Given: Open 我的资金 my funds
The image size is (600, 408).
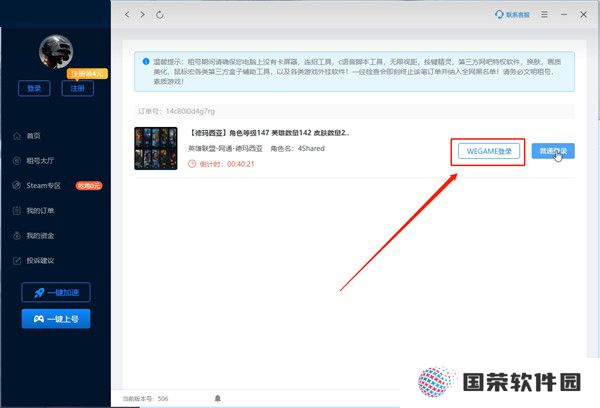Looking at the screenshot, I should click(x=40, y=236).
